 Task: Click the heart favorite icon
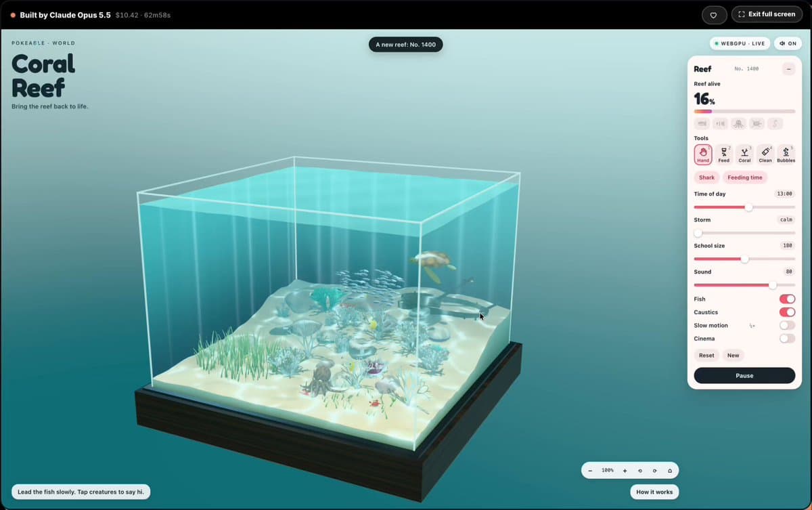[x=713, y=15]
